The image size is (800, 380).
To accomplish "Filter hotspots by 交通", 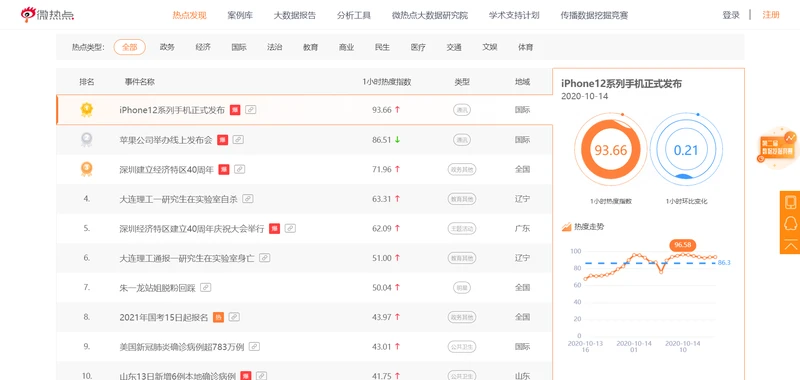I will [x=454, y=47].
